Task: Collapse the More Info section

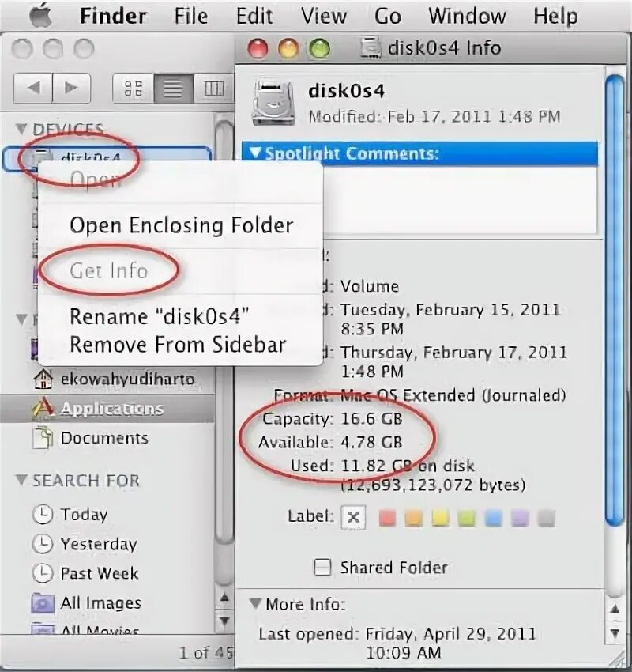Action: tap(256, 603)
